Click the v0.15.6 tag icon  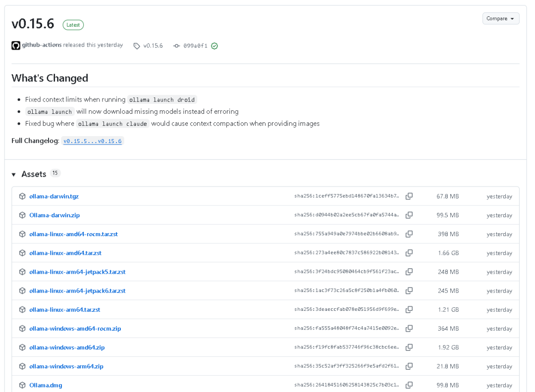point(137,46)
